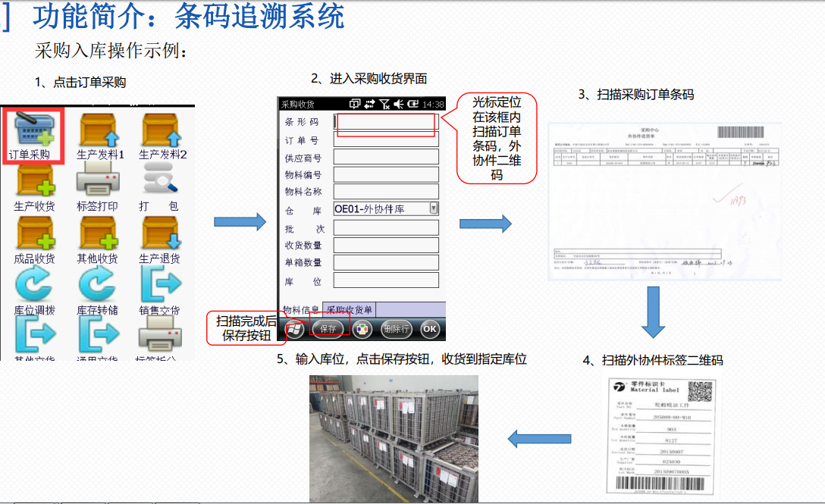Click the 删除行 button
The height and width of the screenshot is (504, 825).
pyautogui.click(x=396, y=330)
